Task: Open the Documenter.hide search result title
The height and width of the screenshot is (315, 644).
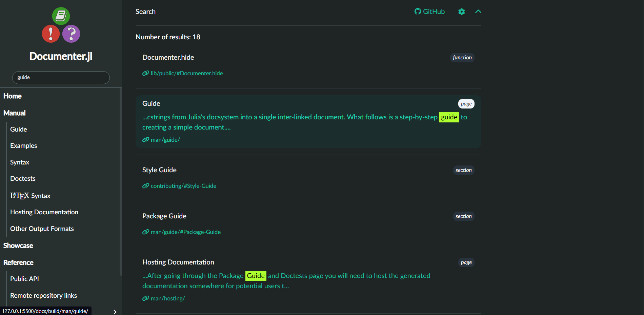Action: pyautogui.click(x=168, y=57)
